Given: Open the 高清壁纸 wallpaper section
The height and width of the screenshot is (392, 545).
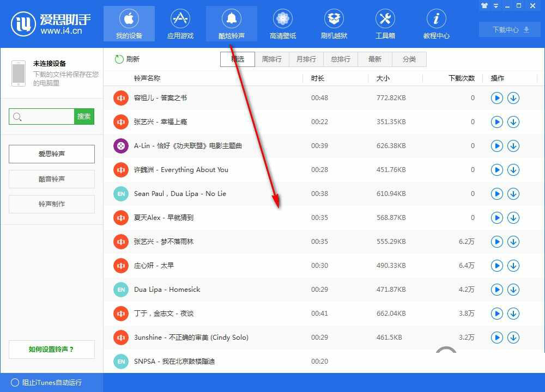Looking at the screenshot, I should (x=283, y=24).
